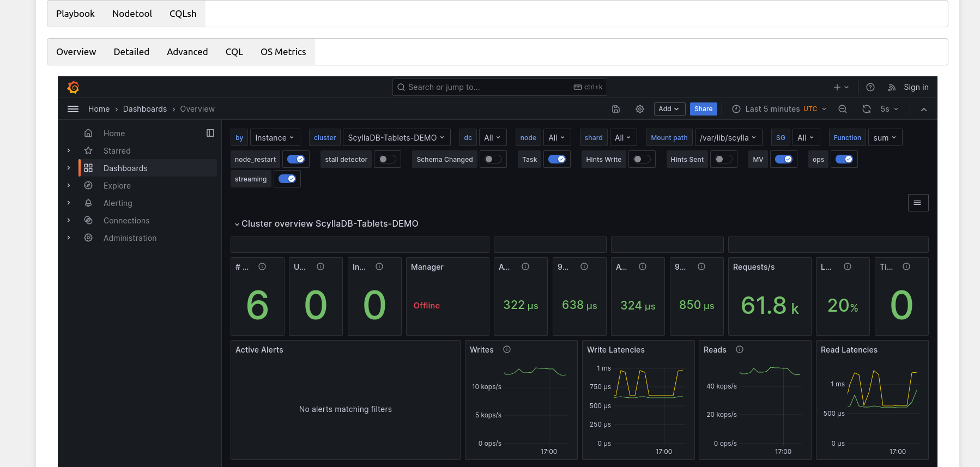Click info icon on In... panel

pos(379,266)
